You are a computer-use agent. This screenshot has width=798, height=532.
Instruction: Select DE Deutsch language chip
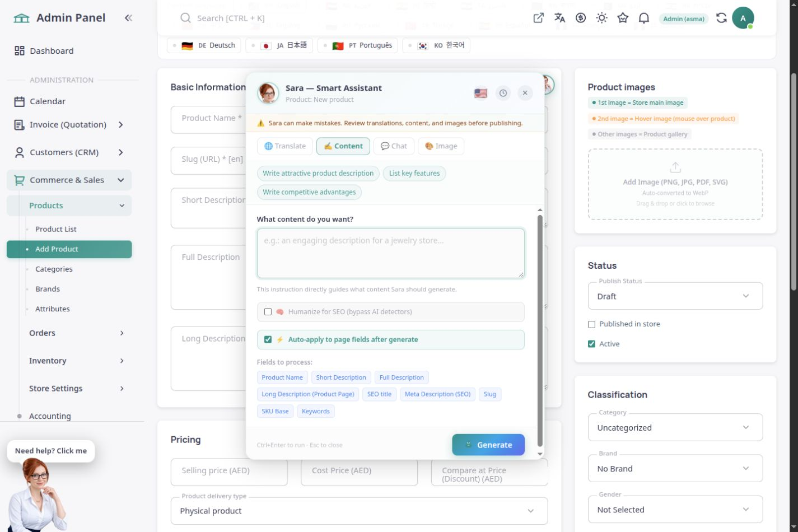click(204, 45)
